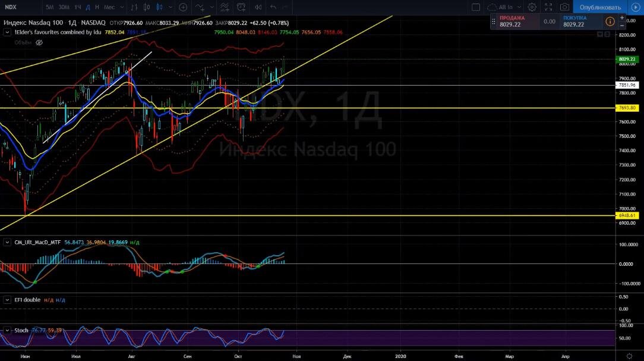Image resolution: width=644 pixels, height=361 pixels.
Task: Select the chart layout square icon
Action: point(476,7)
